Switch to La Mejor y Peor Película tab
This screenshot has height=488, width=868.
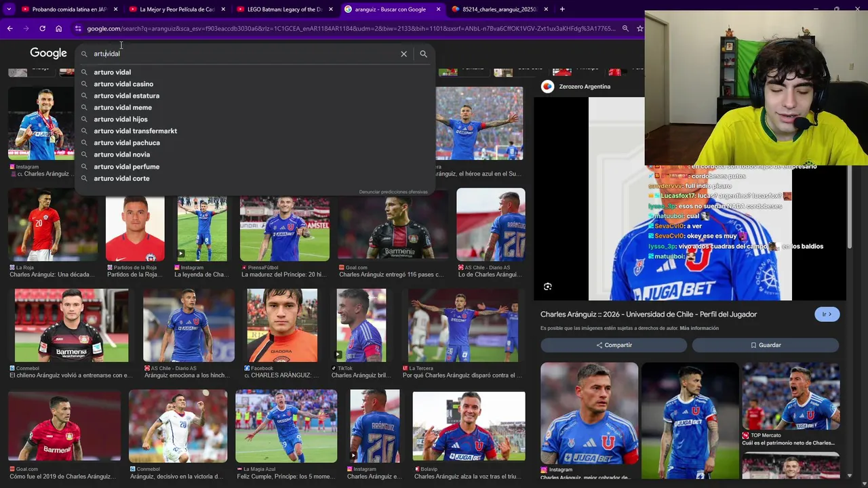(x=176, y=9)
